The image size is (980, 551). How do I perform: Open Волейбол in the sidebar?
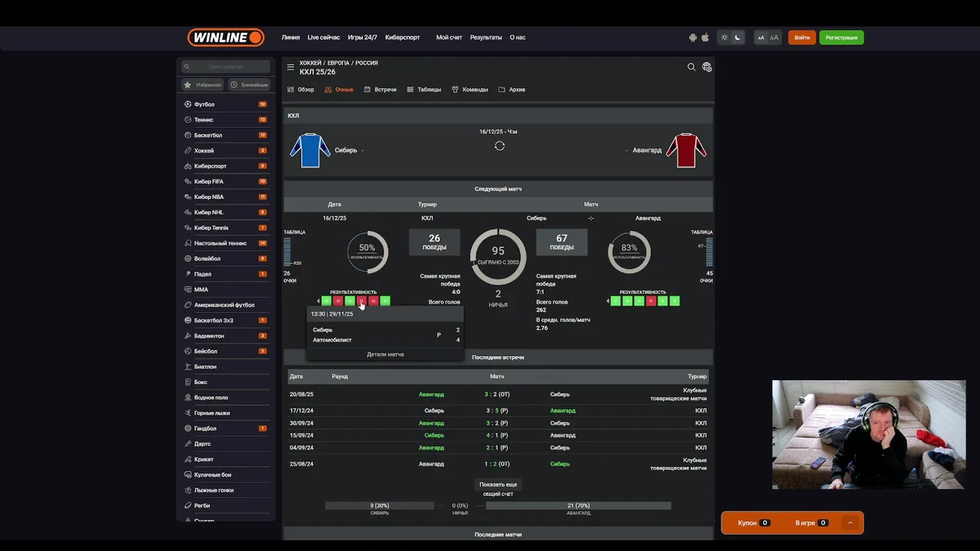[226, 259]
